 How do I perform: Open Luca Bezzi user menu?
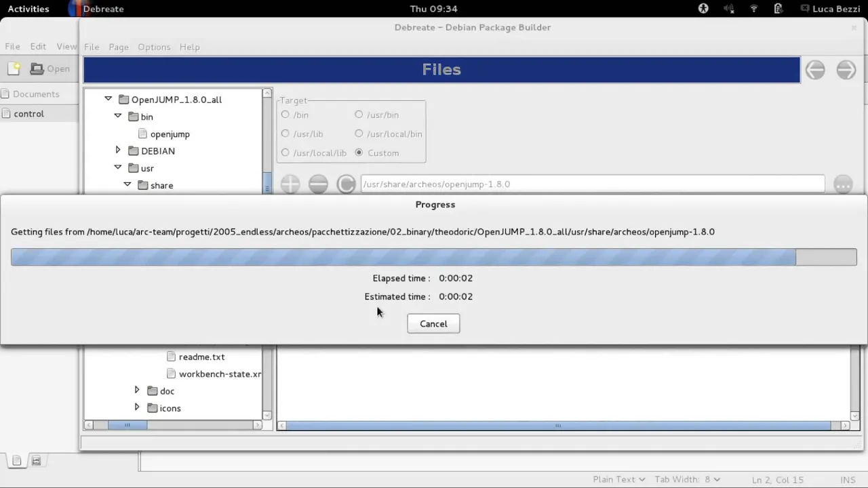[830, 9]
